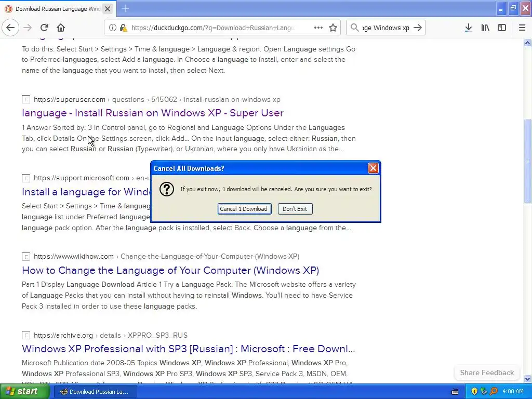Click the vertical scrollbar thumb
The image size is (532, 399).
pos(527,161)
